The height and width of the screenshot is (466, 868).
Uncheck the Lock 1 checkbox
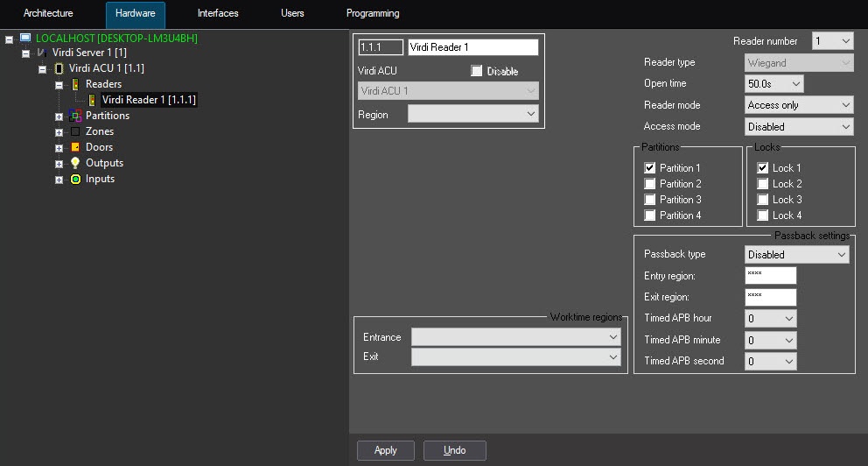point(762,168)
